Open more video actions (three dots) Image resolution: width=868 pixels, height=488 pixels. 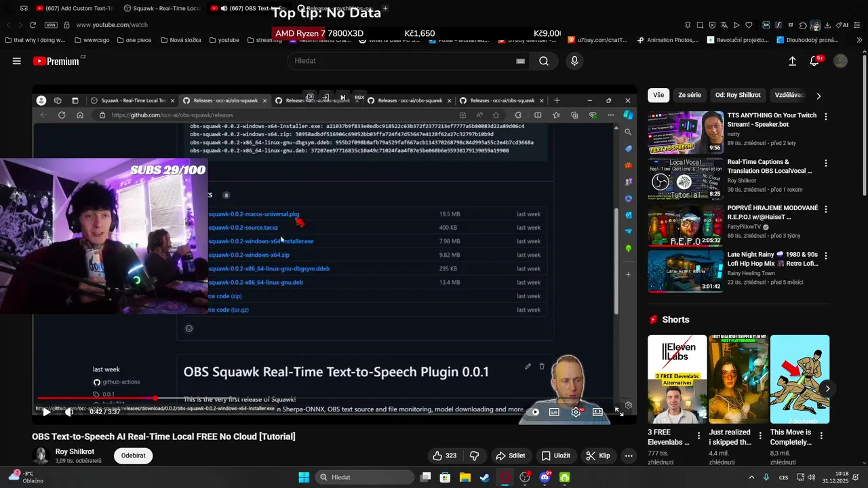click(629, 455)
